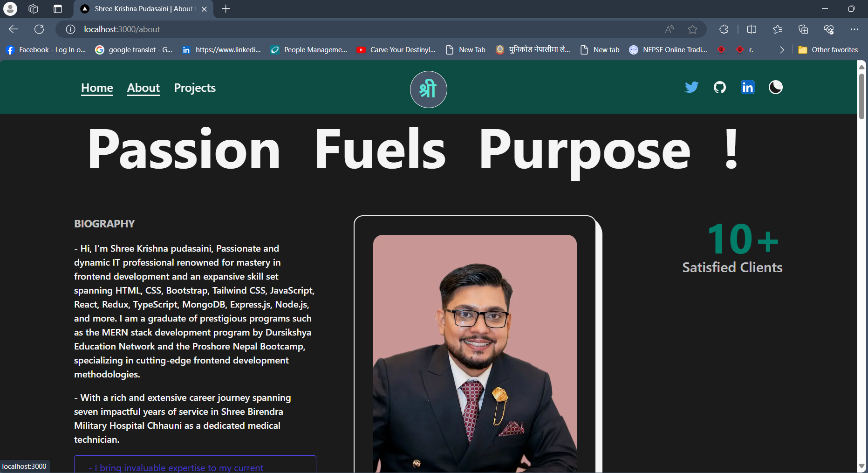The image size is (868, 473).
Task: Open the linkedin.com bookmark
Action: pyautogui.click(x=221, y=50)
